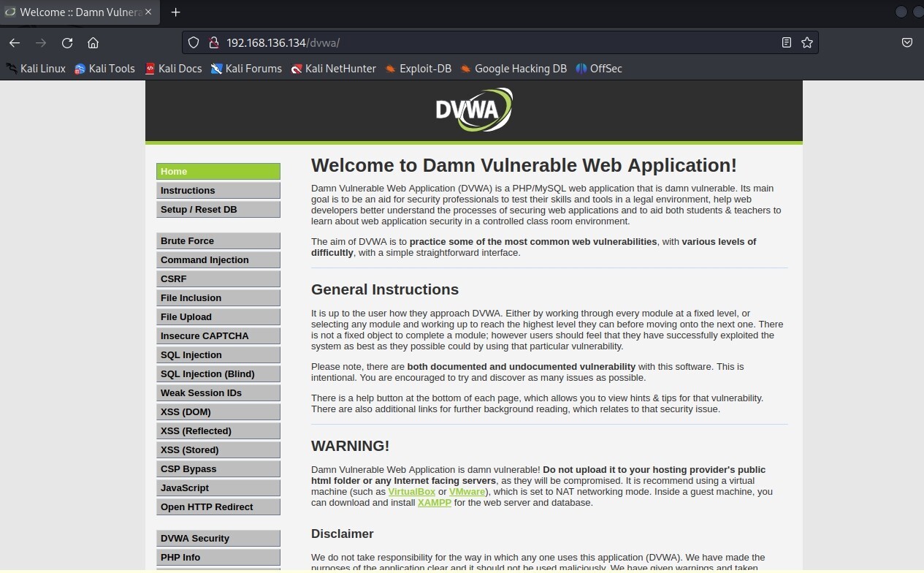Click the WARNING! heading
This screenshot has height=573, width=924.
[x=351, y=446]
